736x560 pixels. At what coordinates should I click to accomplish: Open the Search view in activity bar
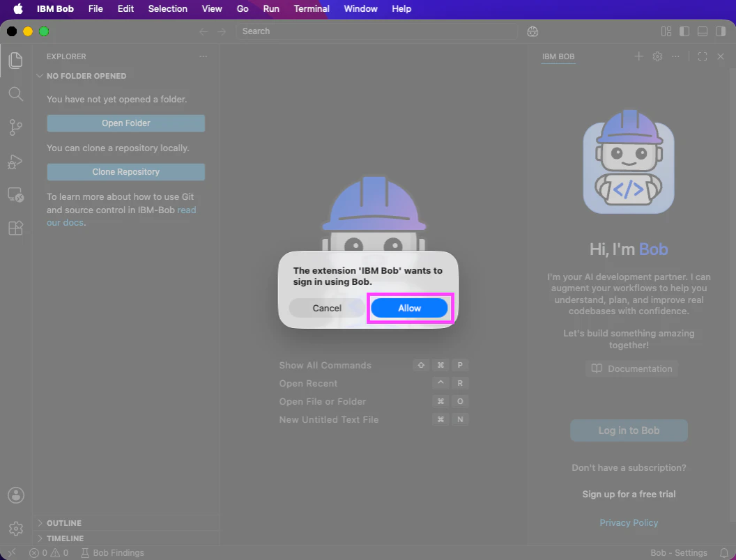click(15, 94)
